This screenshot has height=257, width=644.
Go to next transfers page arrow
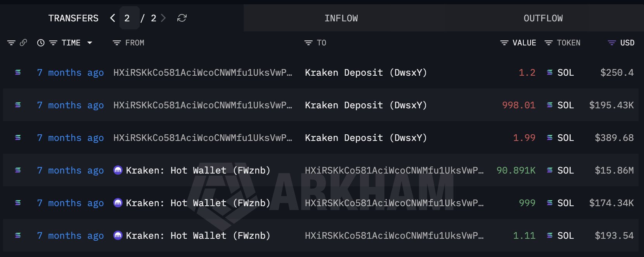click(x=163, y=18)
